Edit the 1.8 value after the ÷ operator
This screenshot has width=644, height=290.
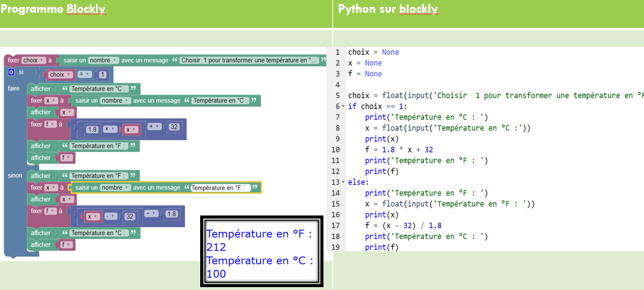[x=172, y=214]
